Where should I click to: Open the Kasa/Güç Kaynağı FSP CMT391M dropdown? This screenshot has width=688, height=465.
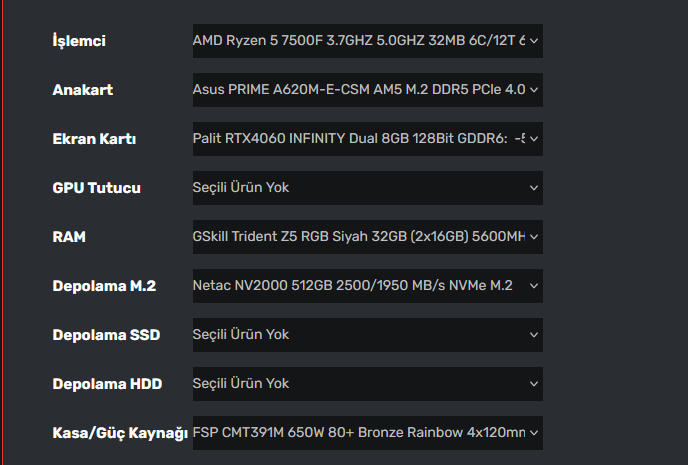[368, 433]
